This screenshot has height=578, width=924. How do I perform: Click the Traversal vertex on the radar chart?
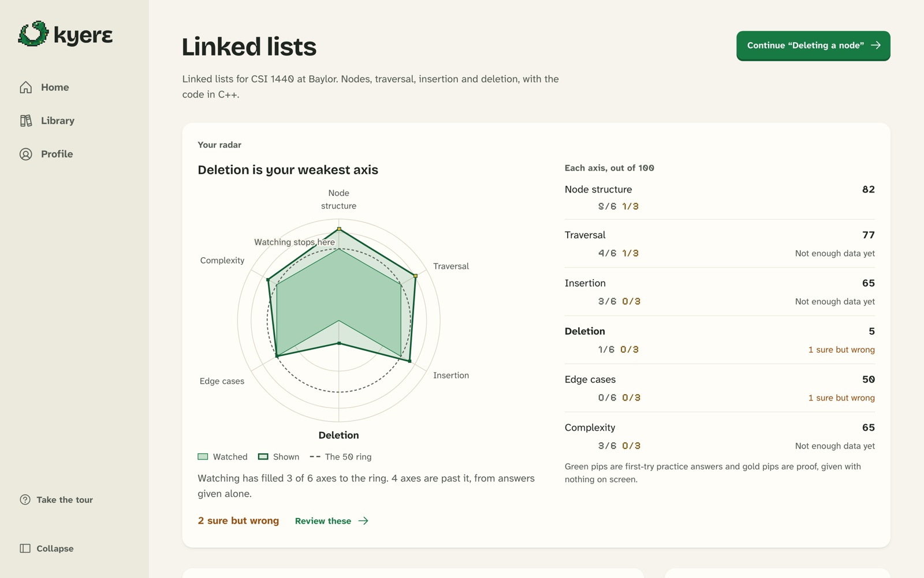415,276
